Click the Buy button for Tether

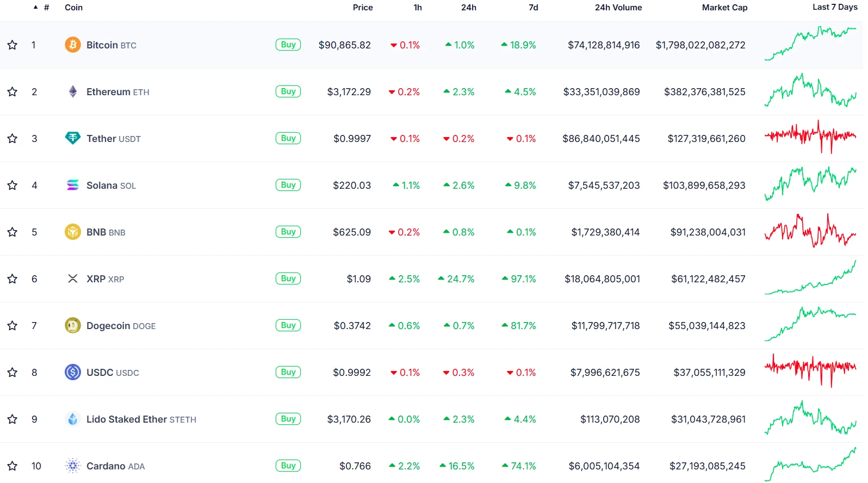click(x=288, y=138)
